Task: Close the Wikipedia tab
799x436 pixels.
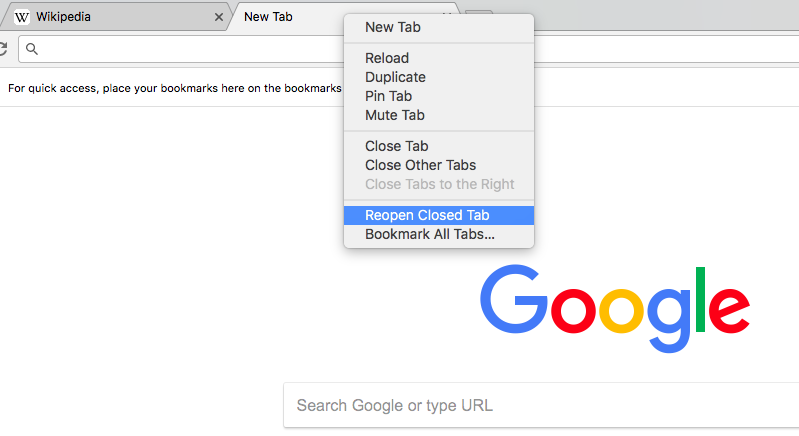Action: [x=219, y=17]
